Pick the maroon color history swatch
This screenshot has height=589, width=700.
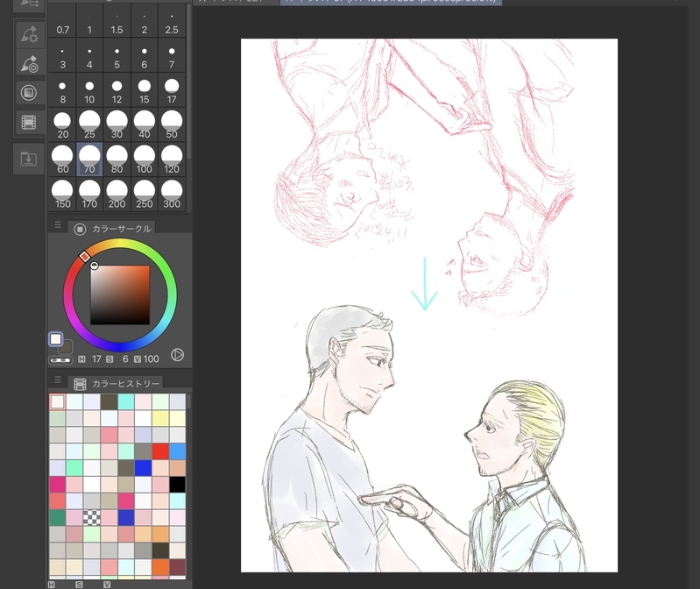pos(177,568)
